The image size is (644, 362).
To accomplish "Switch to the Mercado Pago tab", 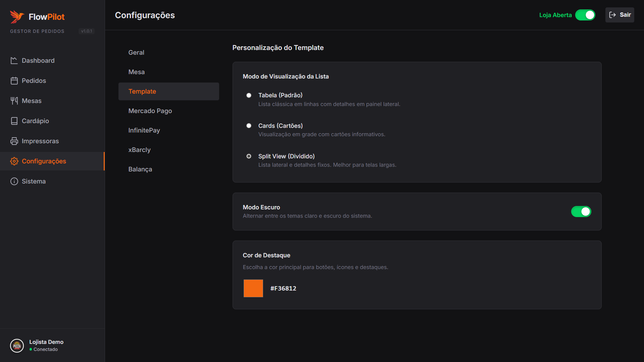I will tap(150, 111).
